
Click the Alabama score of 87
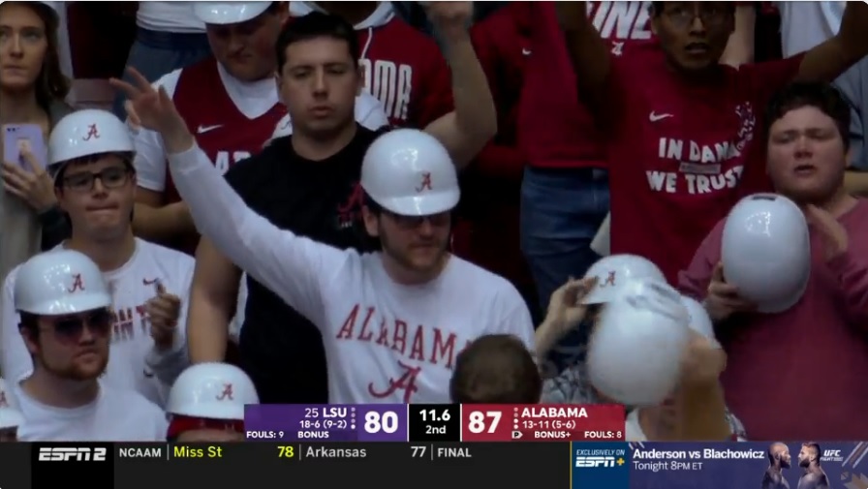click(484, 422)
